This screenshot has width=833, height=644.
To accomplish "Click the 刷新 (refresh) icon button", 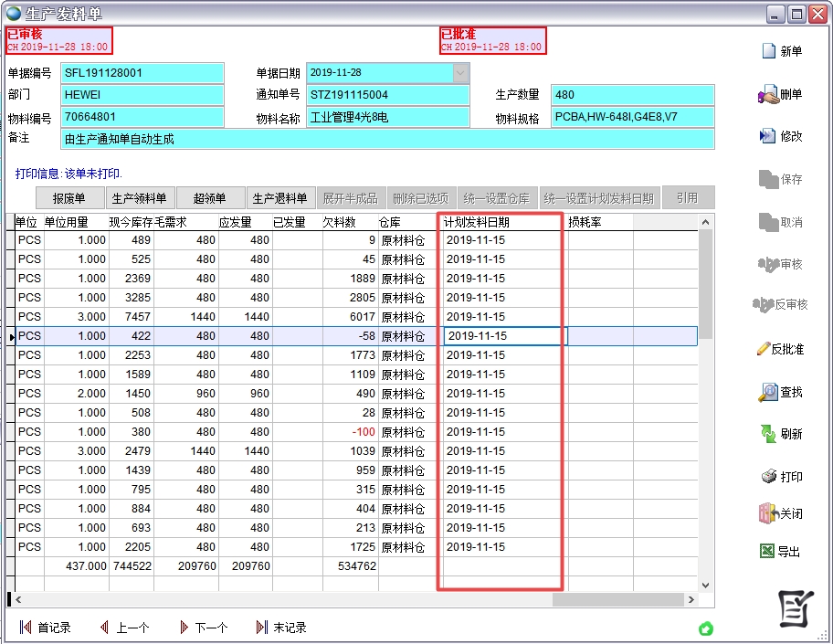I will pyautogui.click(x=768, y=434).
